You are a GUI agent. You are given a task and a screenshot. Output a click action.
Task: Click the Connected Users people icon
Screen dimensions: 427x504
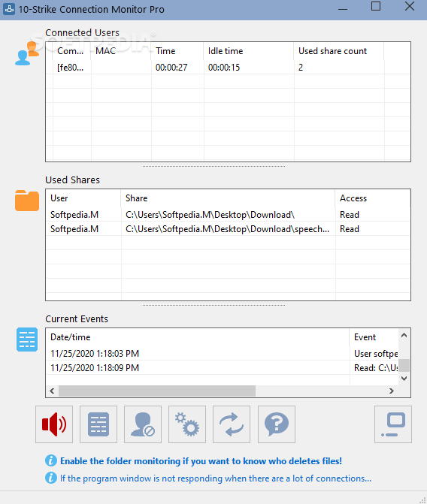[27, 53]
